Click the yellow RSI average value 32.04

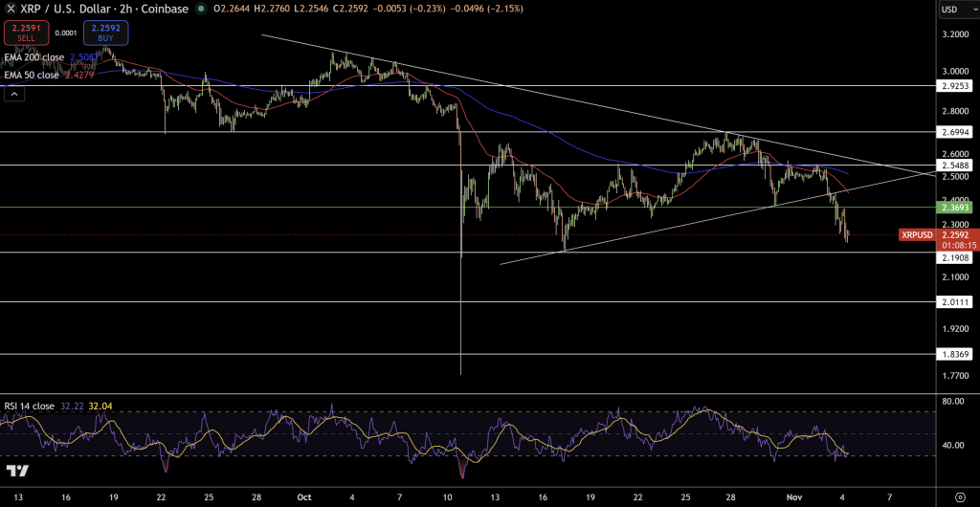[x=99, y=406]
